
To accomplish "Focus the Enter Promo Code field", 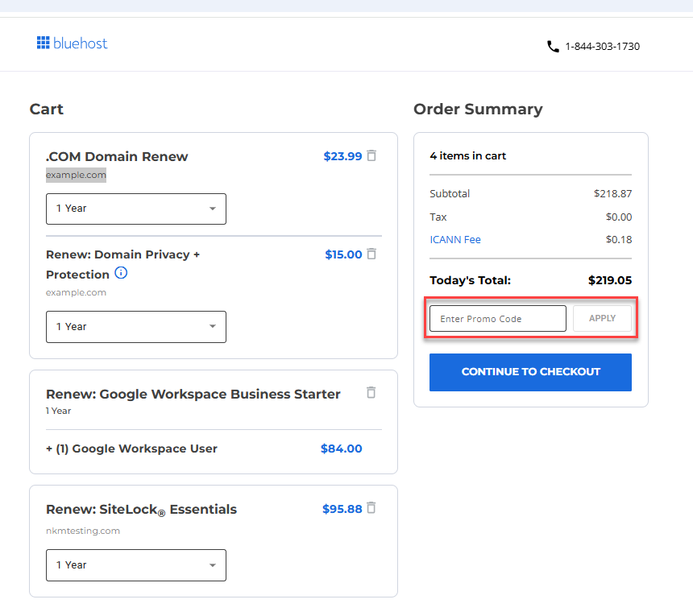I will click(x=498, y=318).
